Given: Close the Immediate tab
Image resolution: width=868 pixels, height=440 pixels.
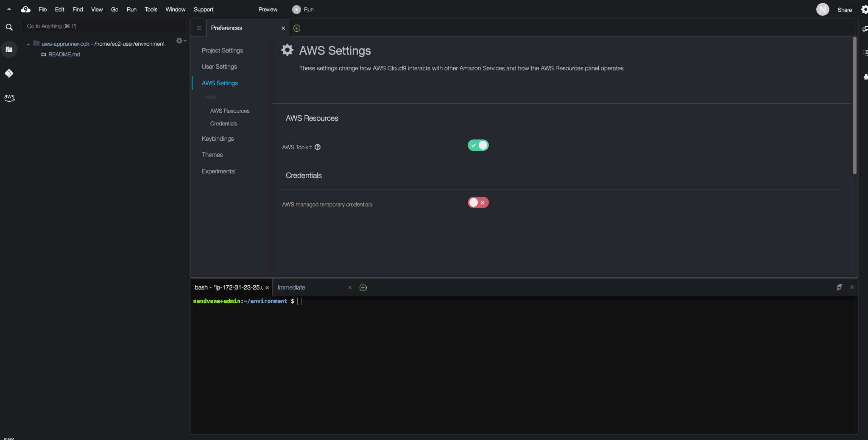Looking at the screenshot, I should coord(350,287).
